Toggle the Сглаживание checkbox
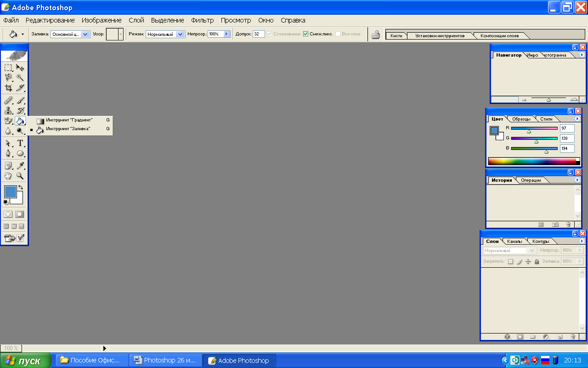This screenshot has height=368, width=588. (270, 34)
